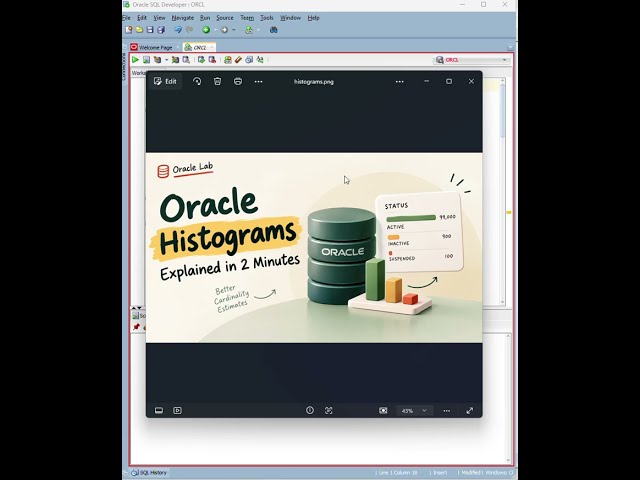Click the Open folder icon in main toolbar

tap(139, 30)
